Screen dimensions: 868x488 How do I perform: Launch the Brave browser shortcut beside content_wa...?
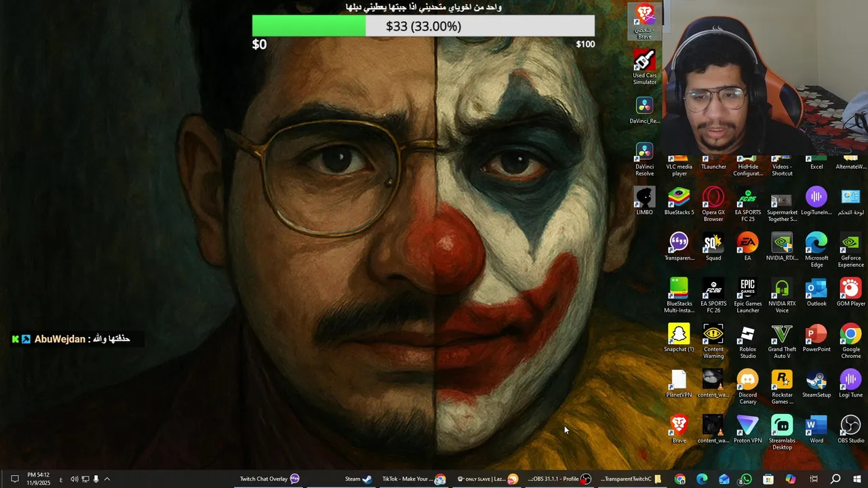click(x=679, y=429)
